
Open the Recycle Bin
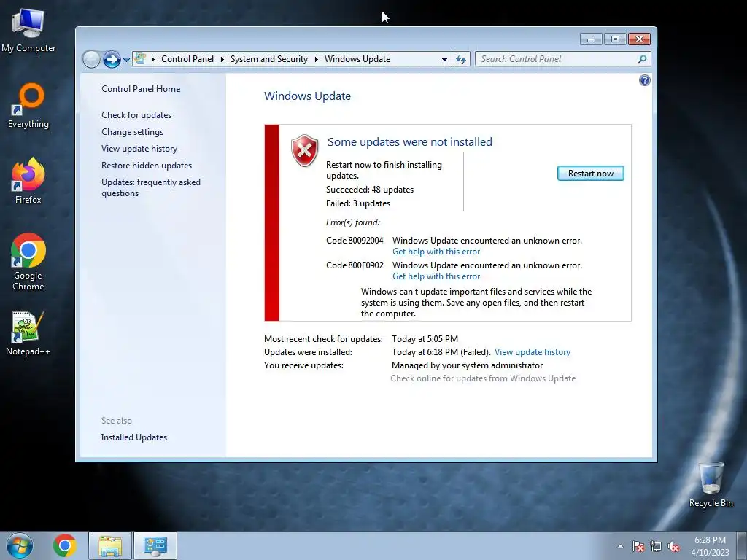pos(711,485)
